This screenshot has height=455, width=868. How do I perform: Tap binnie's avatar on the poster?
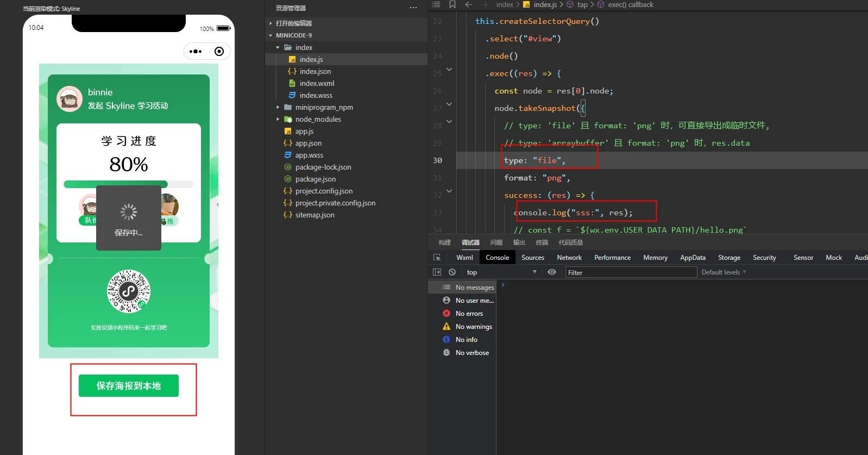click(x=70, y=98)
